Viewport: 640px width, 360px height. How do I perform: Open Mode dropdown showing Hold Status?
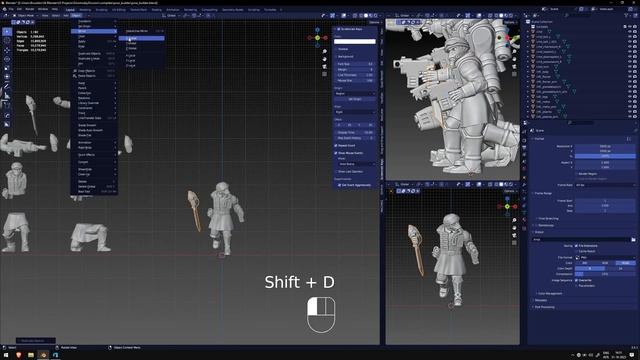pos(356,164)
